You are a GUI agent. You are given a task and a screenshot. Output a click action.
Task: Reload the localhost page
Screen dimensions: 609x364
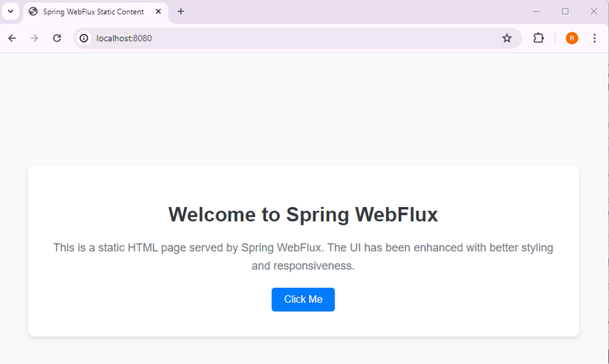[57, 38]
